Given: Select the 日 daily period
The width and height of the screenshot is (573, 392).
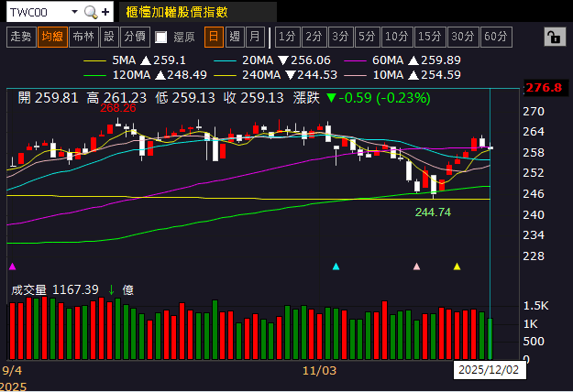Looking at the screenshot, I should tap(214, 37).
